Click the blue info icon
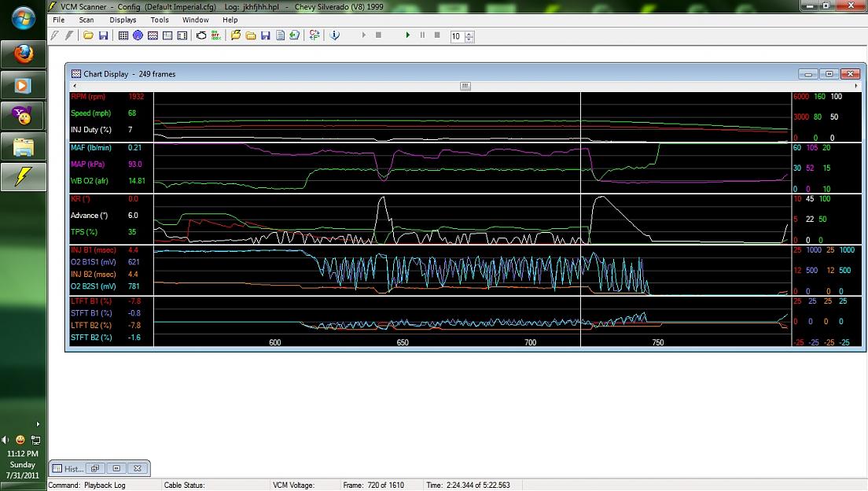The height and width of the screenshot is (491, 868). tap(334, 35)
